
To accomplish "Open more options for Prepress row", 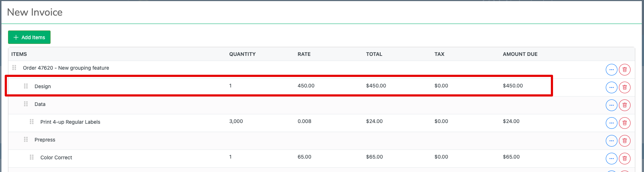I will [x=611, y=141].
